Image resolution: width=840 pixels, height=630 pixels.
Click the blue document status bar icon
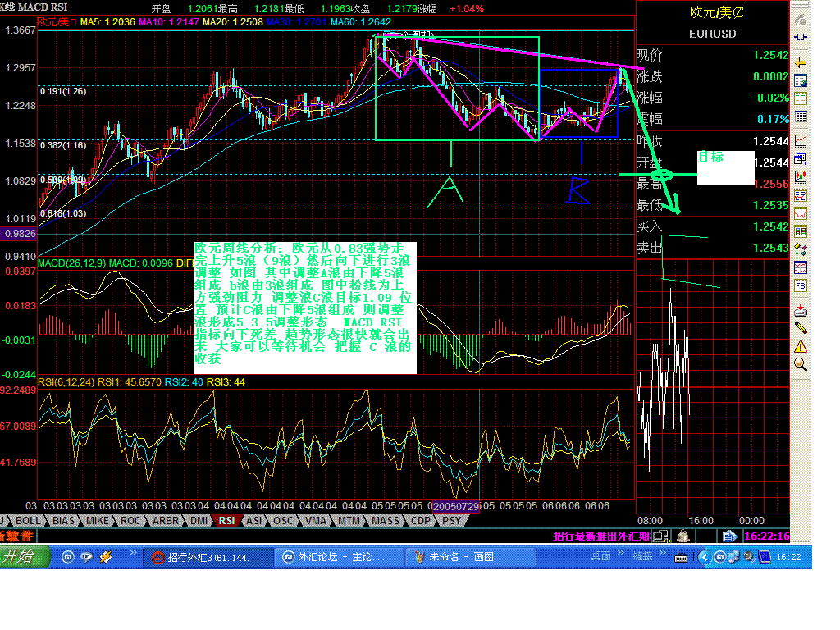coord(729,536)
